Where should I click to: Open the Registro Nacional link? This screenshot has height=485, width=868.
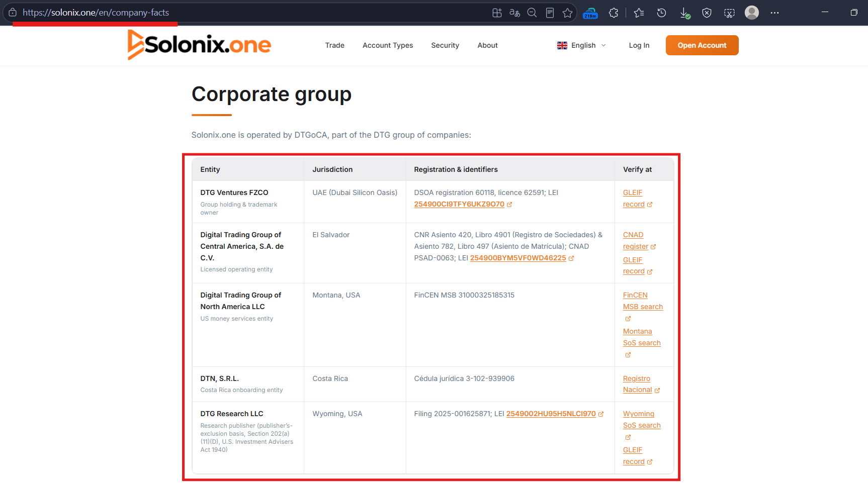637,384
